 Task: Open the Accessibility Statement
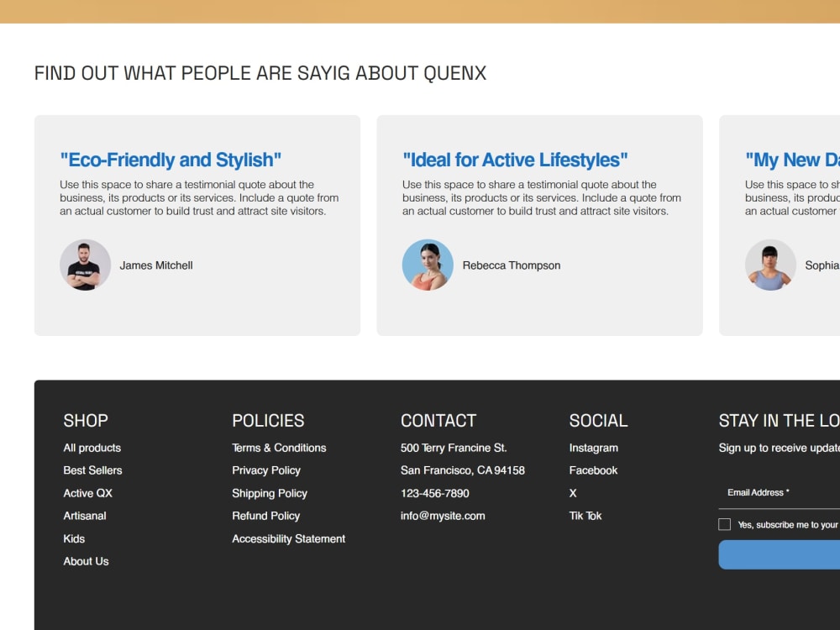pos(289,539)
